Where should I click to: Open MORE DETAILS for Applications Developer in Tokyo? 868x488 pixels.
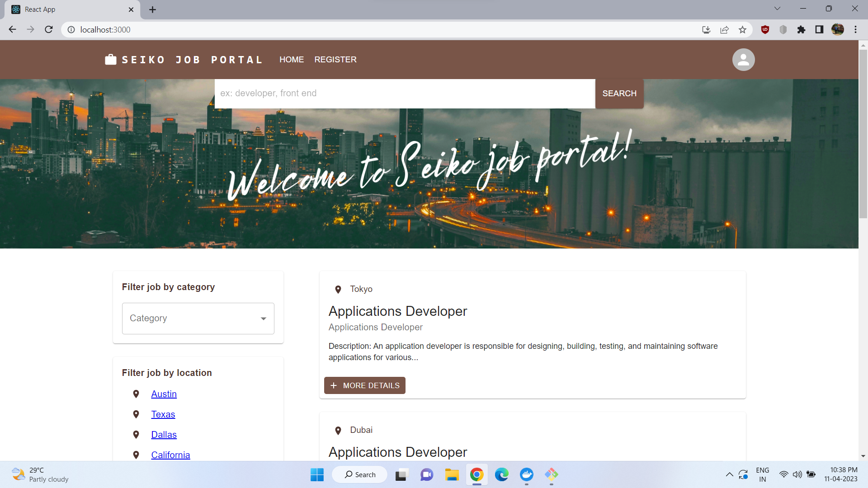point(364,385)
